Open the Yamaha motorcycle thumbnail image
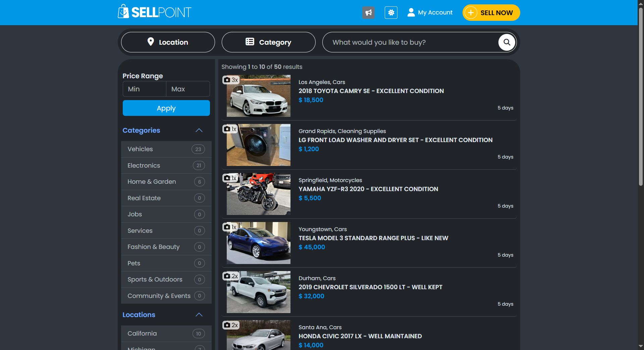The height and width of the screenshot is (350, 644). click(x=258, y=194)
